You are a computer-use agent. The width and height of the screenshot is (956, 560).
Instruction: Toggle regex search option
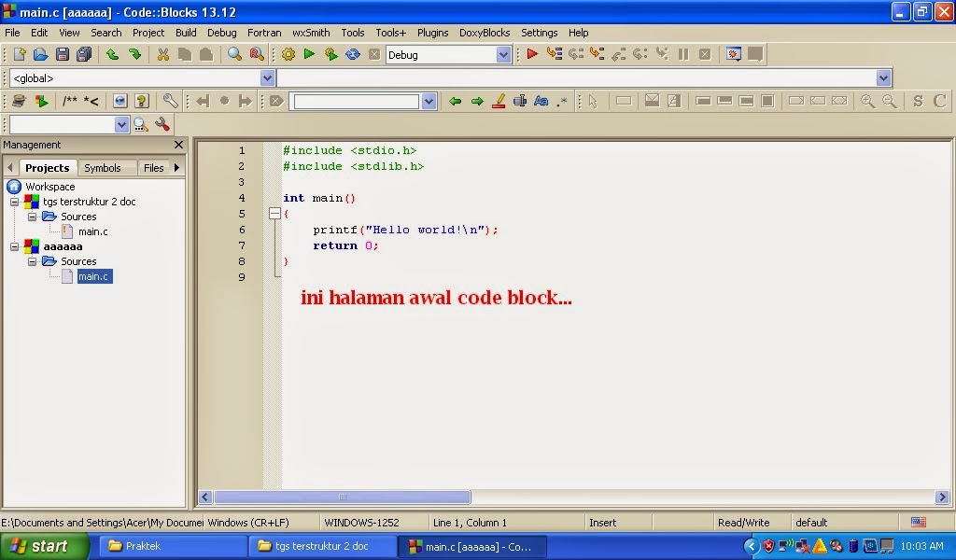point(562,101)
